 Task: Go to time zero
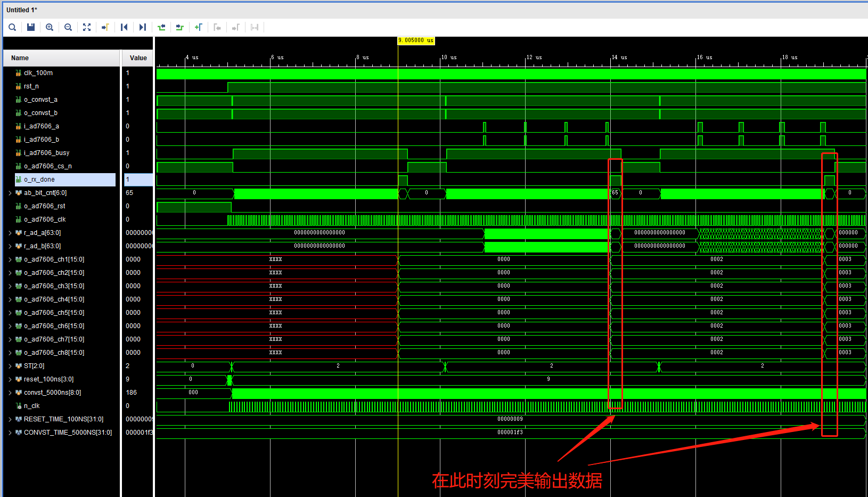point(124,27)
